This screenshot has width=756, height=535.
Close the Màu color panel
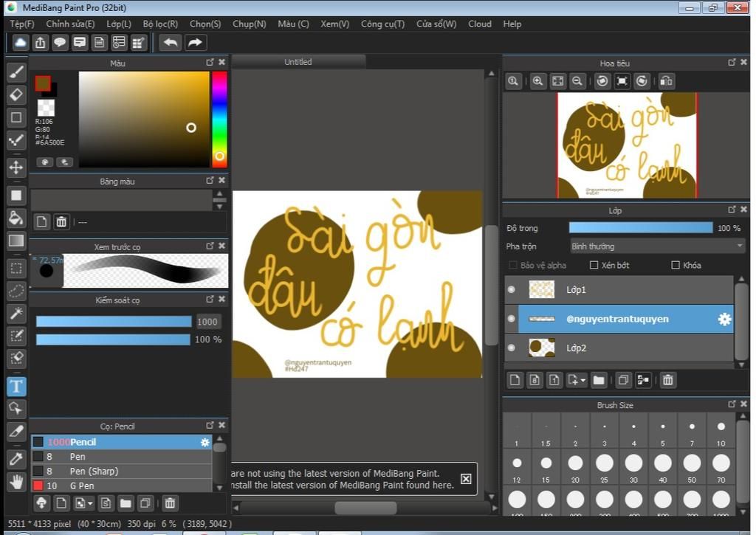(221, 62)
